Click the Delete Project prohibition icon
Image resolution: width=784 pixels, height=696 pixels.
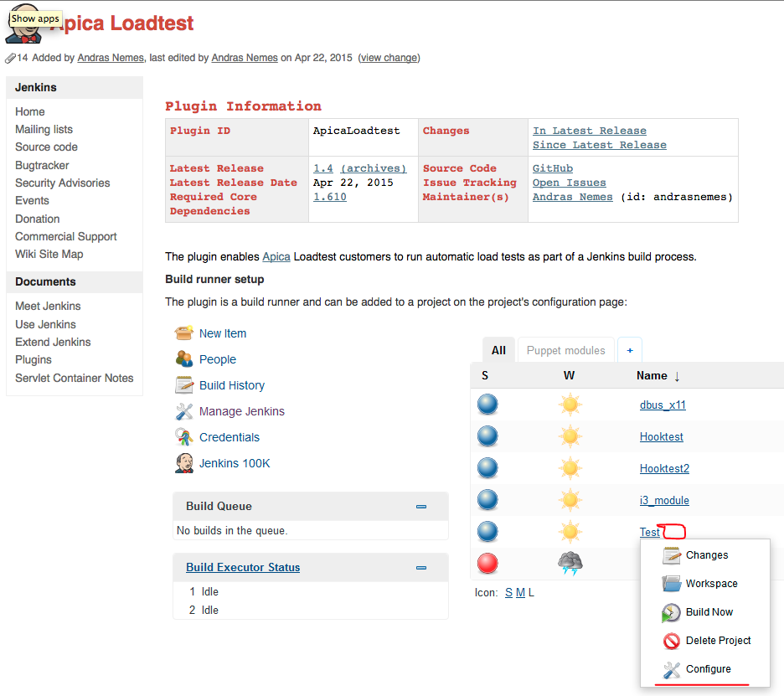click(x=672, y=641)
